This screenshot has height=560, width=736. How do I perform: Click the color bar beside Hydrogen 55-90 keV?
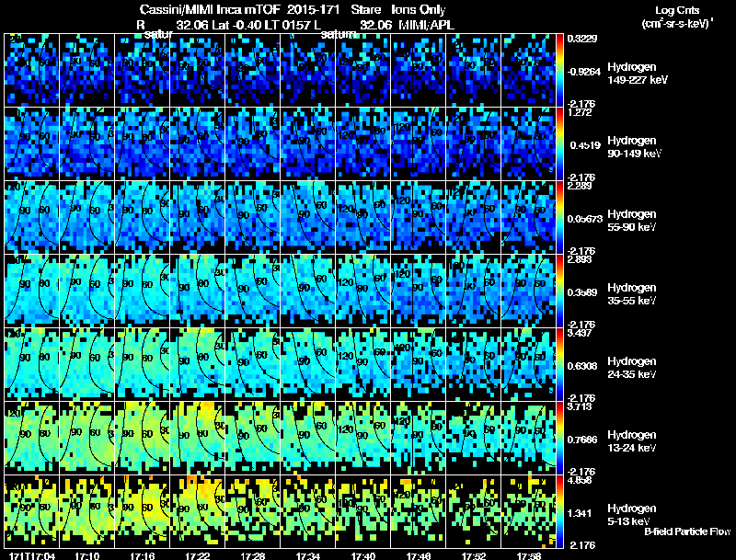coord(559,218)
